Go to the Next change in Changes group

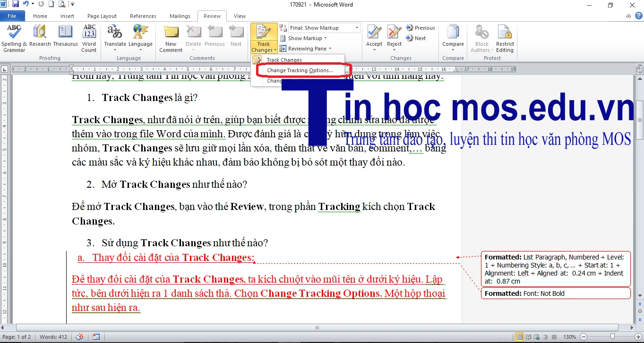click(416, 38)
